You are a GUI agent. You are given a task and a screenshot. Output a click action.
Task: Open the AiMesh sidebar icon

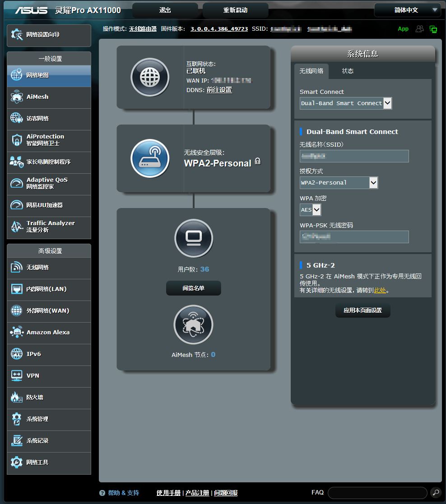pyautogui.click(x=17, y=97)
